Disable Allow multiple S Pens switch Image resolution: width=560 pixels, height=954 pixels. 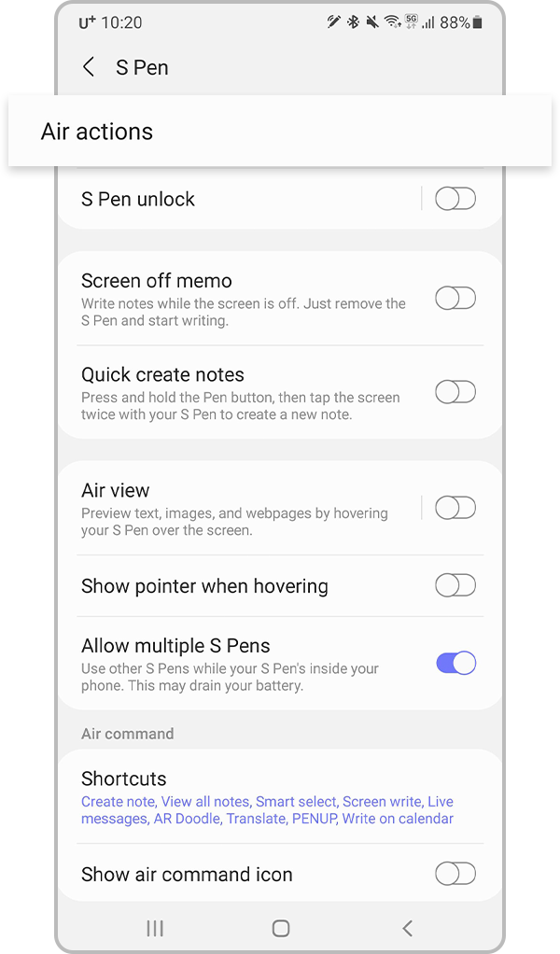[455, 663]
